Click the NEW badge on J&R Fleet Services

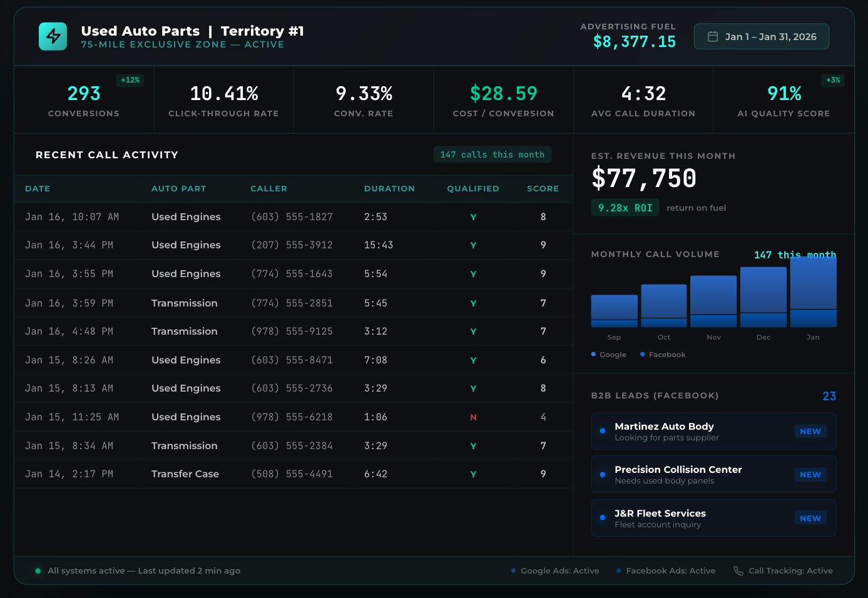pos(810,518)
